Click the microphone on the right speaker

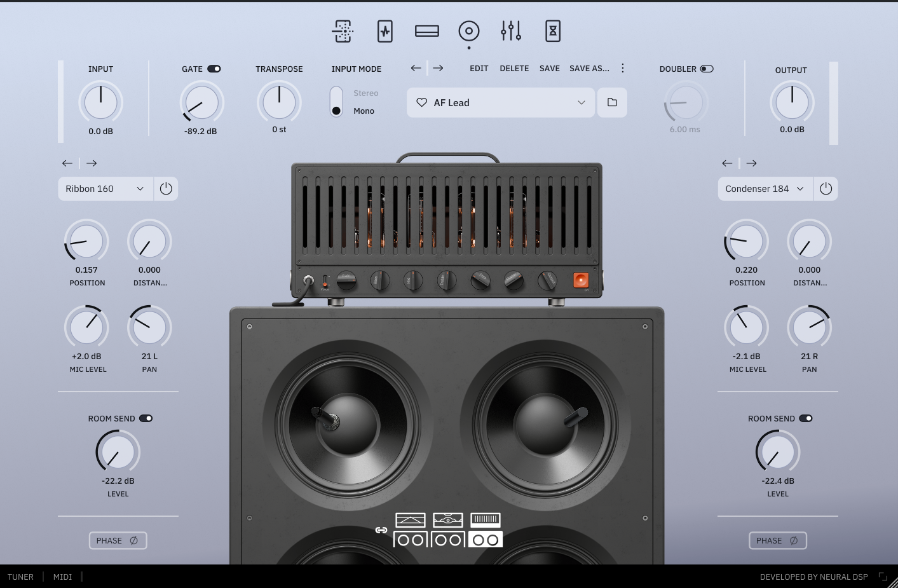coord(576,417)
